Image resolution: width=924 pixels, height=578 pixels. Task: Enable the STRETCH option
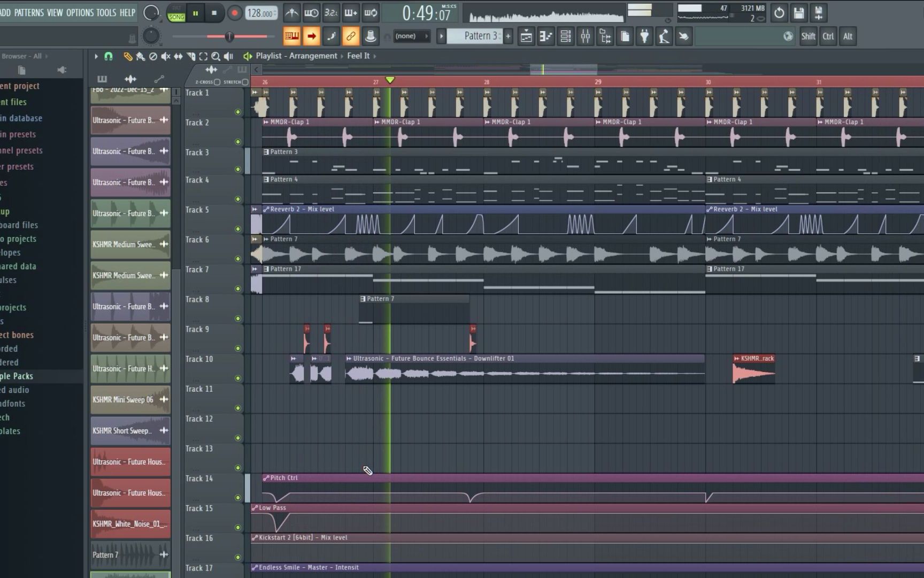(x=245, y=82)
